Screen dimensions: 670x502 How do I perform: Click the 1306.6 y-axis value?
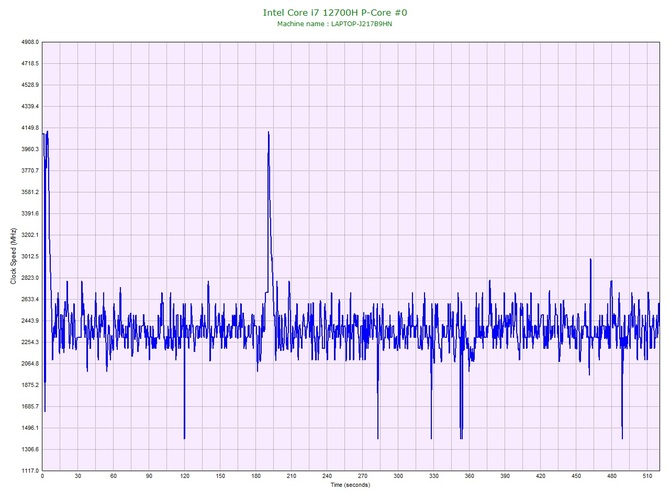click(x=30, y=449)
